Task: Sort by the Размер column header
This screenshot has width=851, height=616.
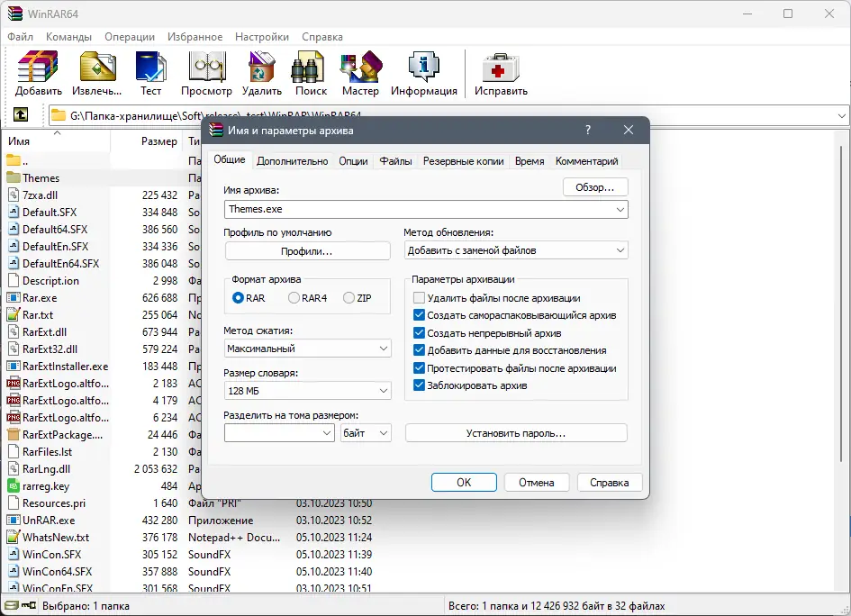Action: point(147,141)
